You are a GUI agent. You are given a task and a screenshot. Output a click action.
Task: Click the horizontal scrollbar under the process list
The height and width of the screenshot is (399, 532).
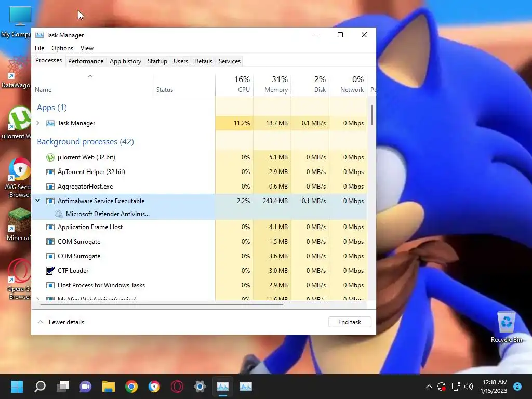(x=162, y=304)
